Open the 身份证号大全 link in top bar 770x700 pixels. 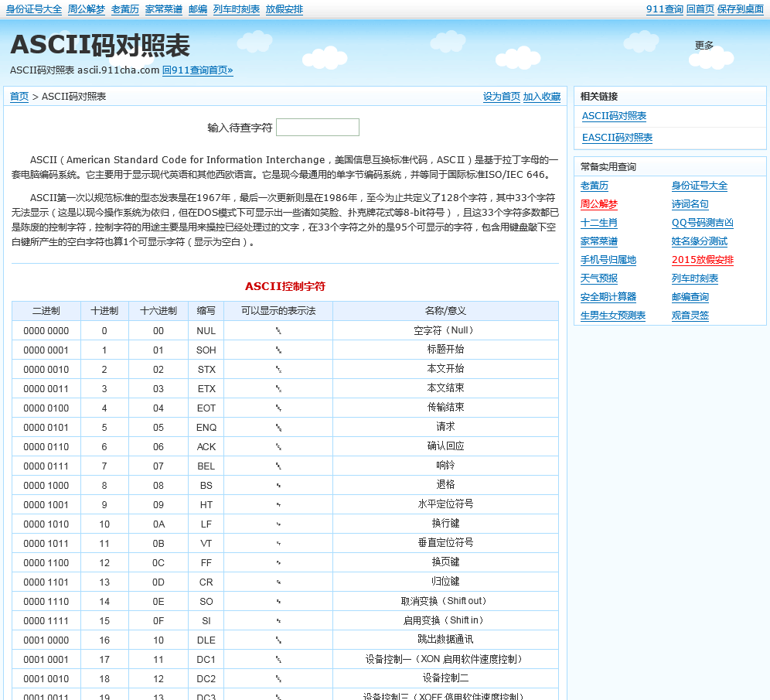tap(34, 9)
